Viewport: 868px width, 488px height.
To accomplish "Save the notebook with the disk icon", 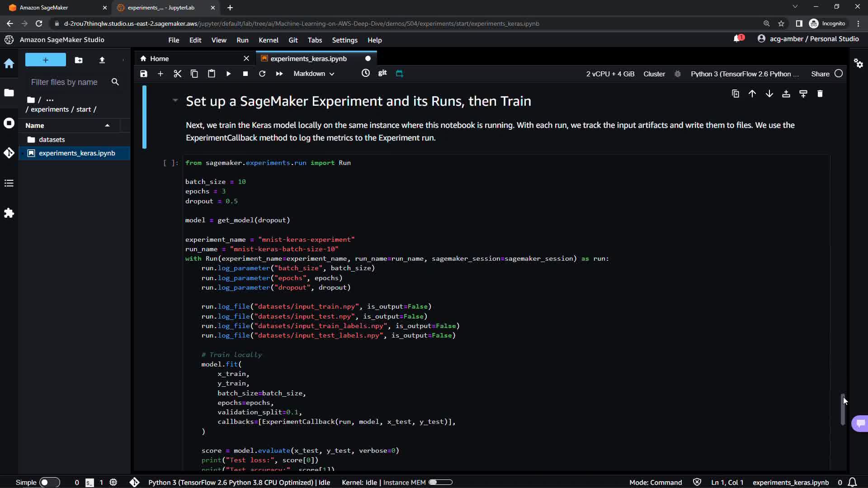I will (144, 74).
